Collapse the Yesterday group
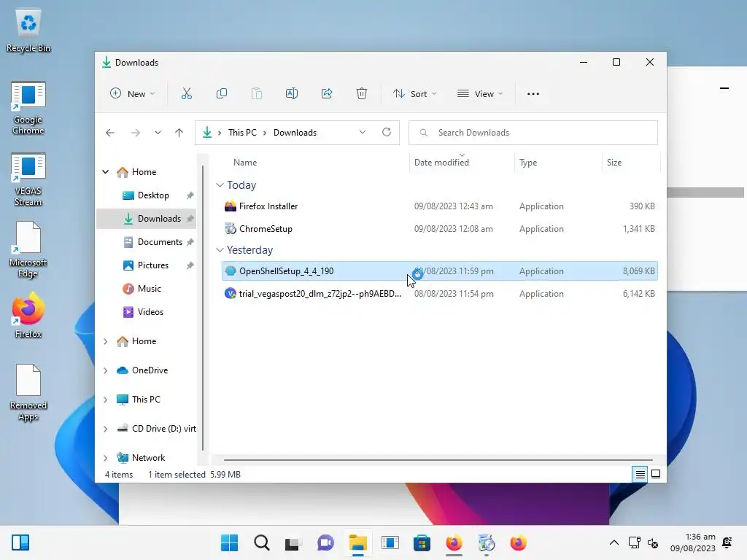Screen dimensions: 747x560 tap(220, 250)
